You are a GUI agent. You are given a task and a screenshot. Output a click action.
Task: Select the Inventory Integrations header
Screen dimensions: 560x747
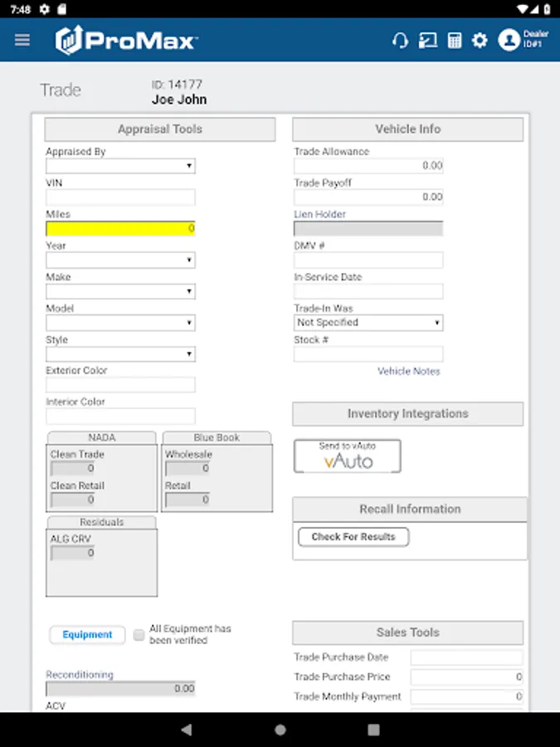[407, 413]
